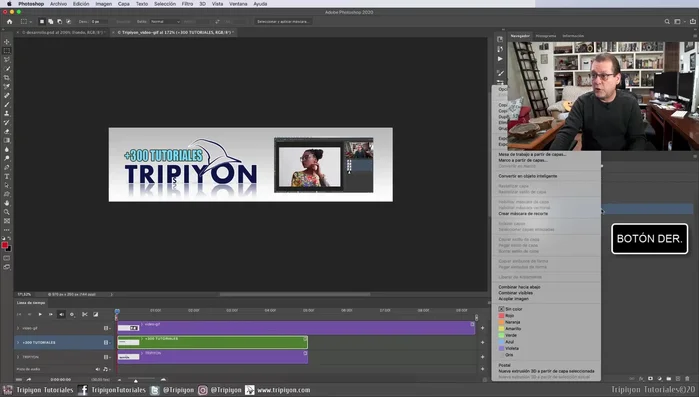
Task: Delete layer with the trash icon
Action: coord(687,379)
